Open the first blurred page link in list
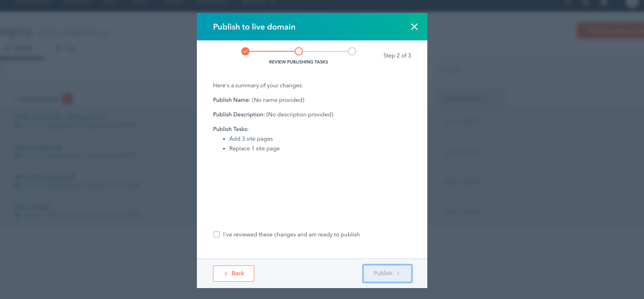 (61, 117)
